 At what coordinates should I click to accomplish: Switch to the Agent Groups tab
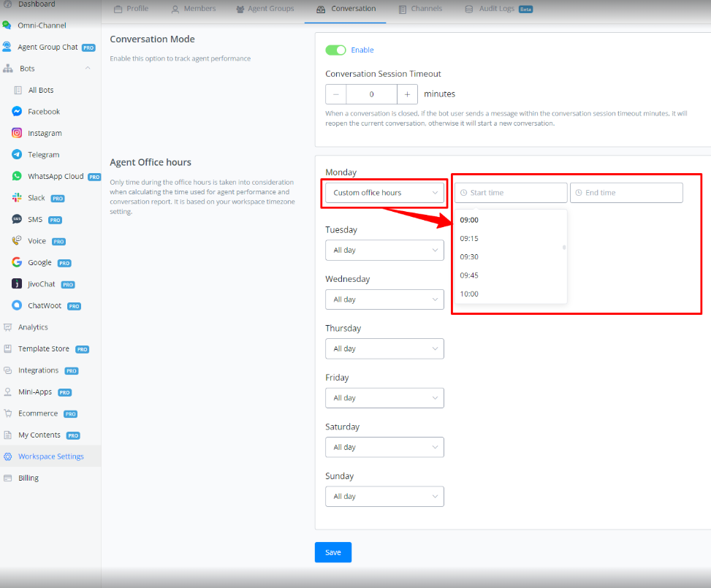coord(265,9)
